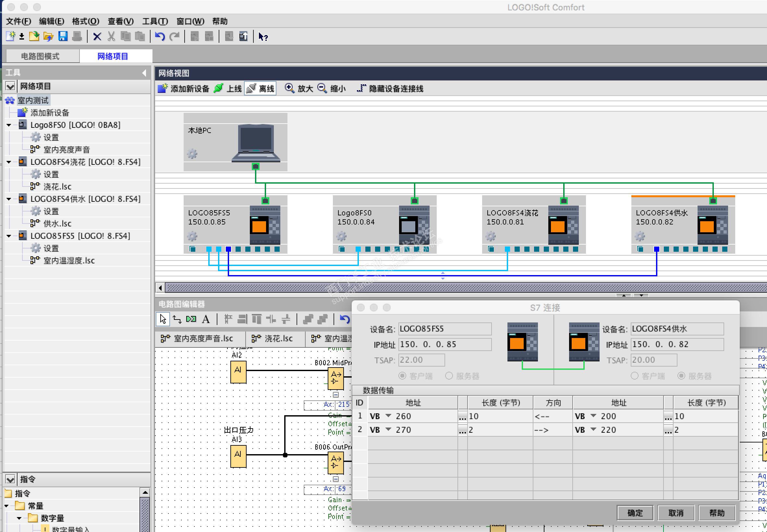767x532 pixels.
Task: Click the 确定 button in S7 dialog
Action: [x=635, y=513]
